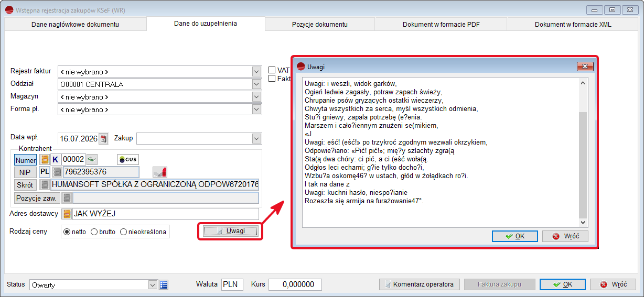
Task: Switch to Dokument w formacie PDF tab
Action: pyautogui.click(x=441, y=24)
